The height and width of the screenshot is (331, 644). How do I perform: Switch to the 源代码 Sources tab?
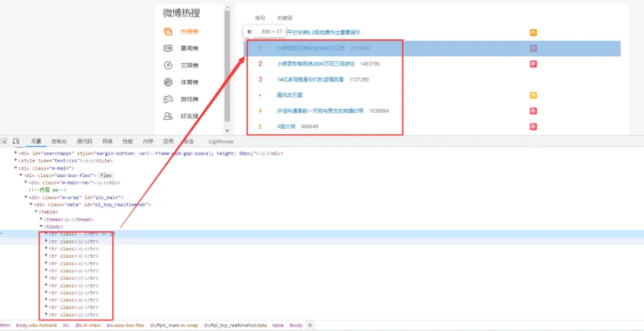tap(84, 141)
